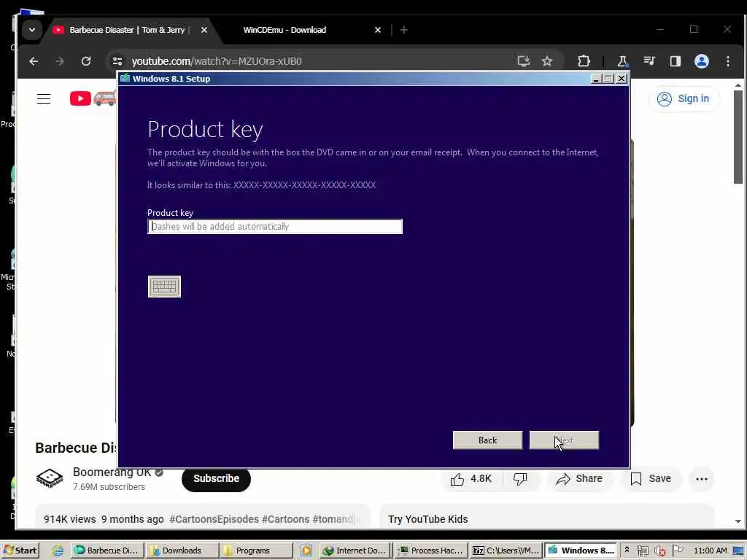Viewport: 747px width, 560px height.
Task: Open the on-screen keyboard in Setup
Action: click(164, 286)
